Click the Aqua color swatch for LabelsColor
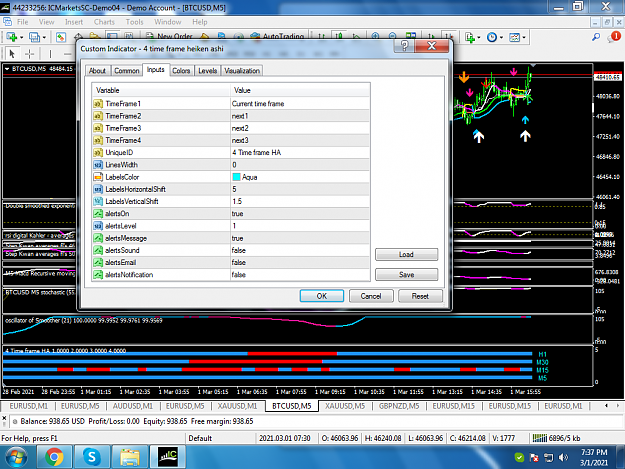 coord(236,177)
